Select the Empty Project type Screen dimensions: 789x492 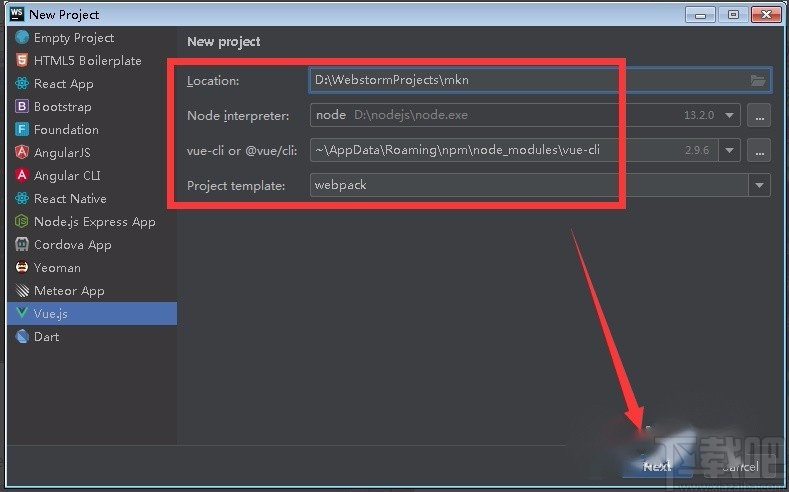coord(92,38)
